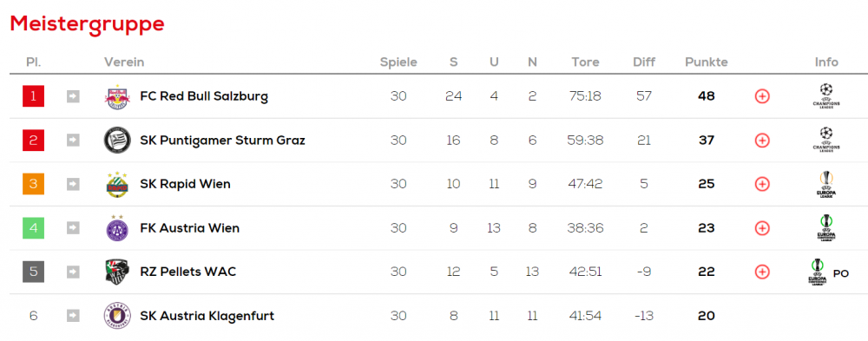868x341 pixels.
Task: Click orange position 3 badge
Action: tap(33, 184)
